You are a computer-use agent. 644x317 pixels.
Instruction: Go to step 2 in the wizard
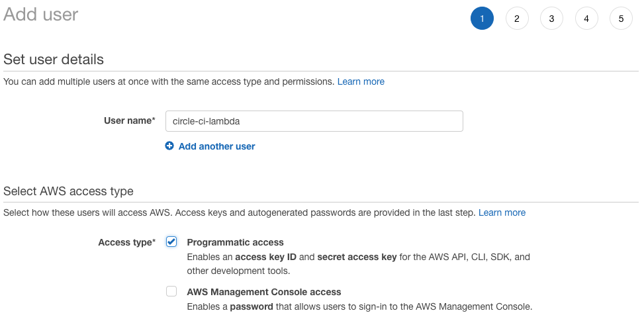tap(517, 19)
